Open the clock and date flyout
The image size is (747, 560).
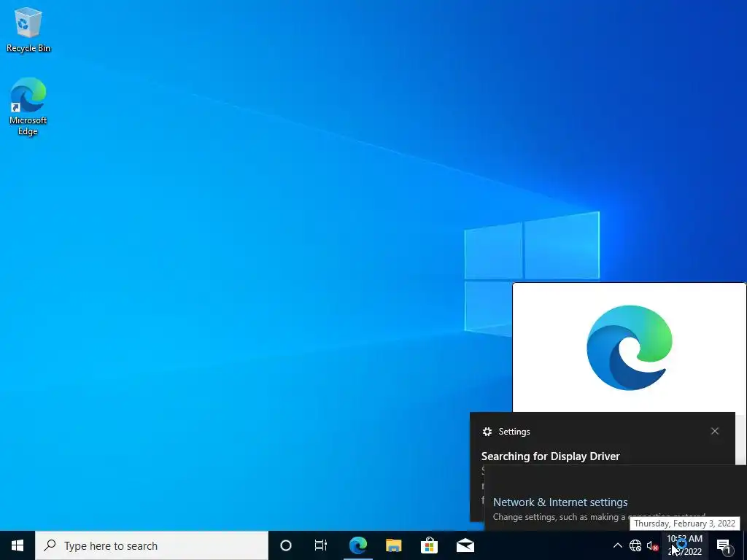(x=685, y=545)
